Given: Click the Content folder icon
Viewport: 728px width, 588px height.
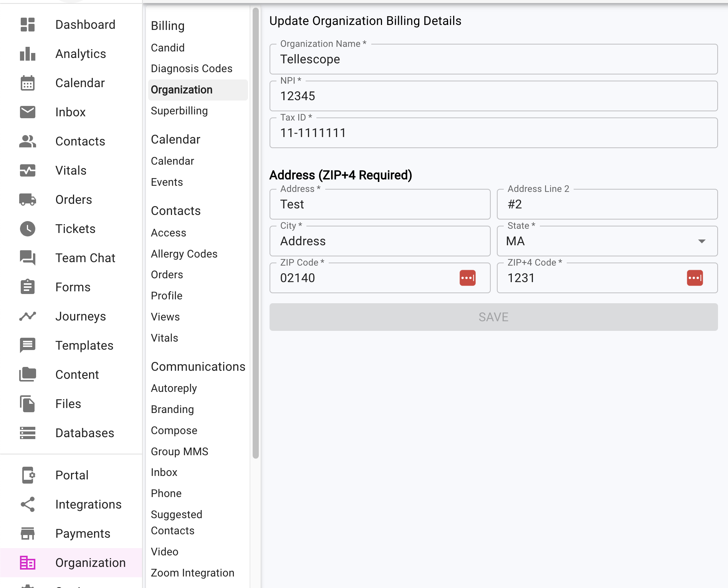Looking at the screenshot, I should 28,375.
